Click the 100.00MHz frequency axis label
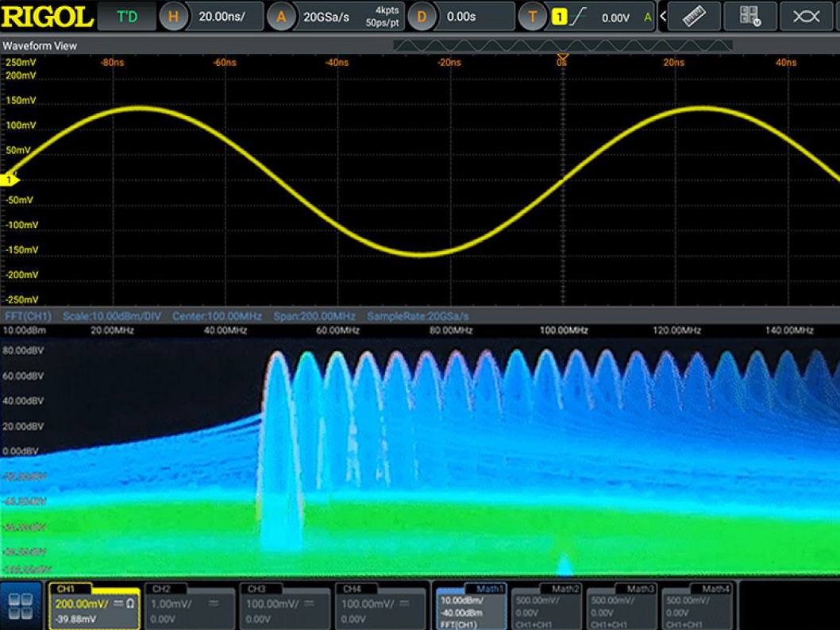This screenshot has width=840, height=630. coord(564,330)
